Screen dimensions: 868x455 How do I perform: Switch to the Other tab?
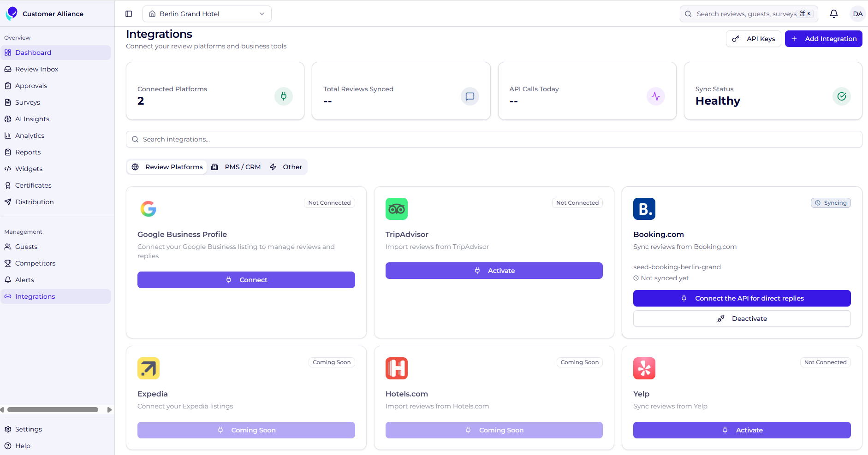(286, 167)
